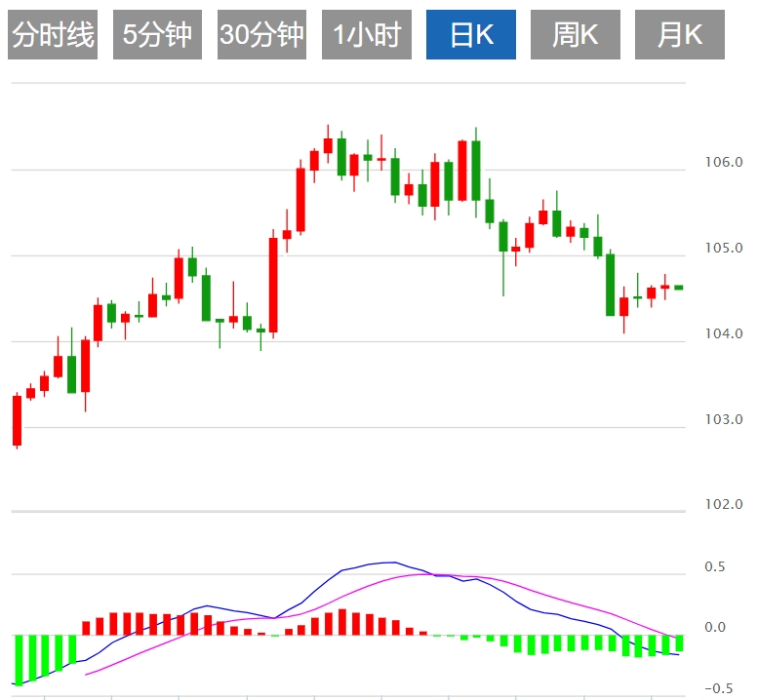Open the 30分钟 chart tab
The height and width of the screenshot is (700, 758).
pos(261,35)
